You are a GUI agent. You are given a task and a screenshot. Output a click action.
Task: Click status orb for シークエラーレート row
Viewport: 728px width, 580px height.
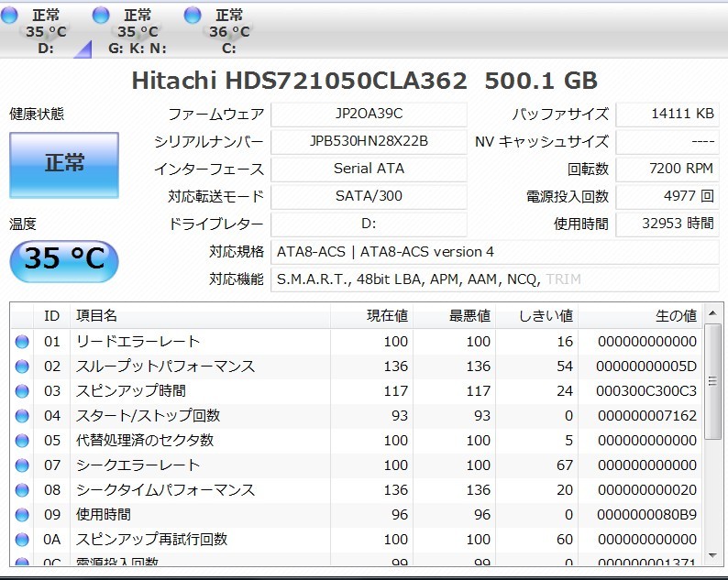[x=22, y=465]
